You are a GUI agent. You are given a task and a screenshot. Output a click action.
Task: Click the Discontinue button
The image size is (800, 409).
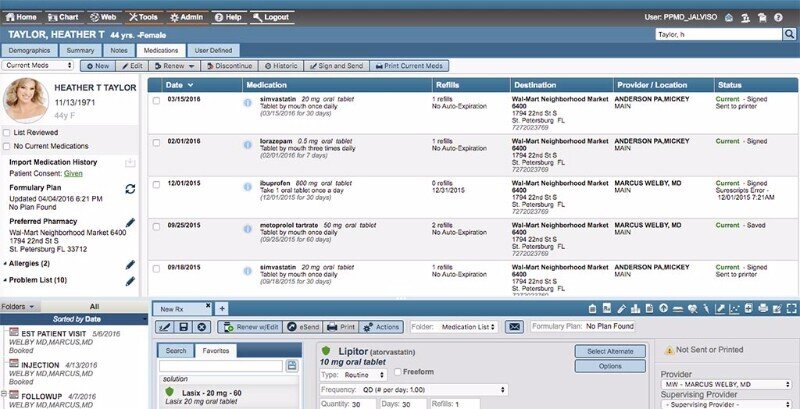pyautogui.click(x=228, y=66)
